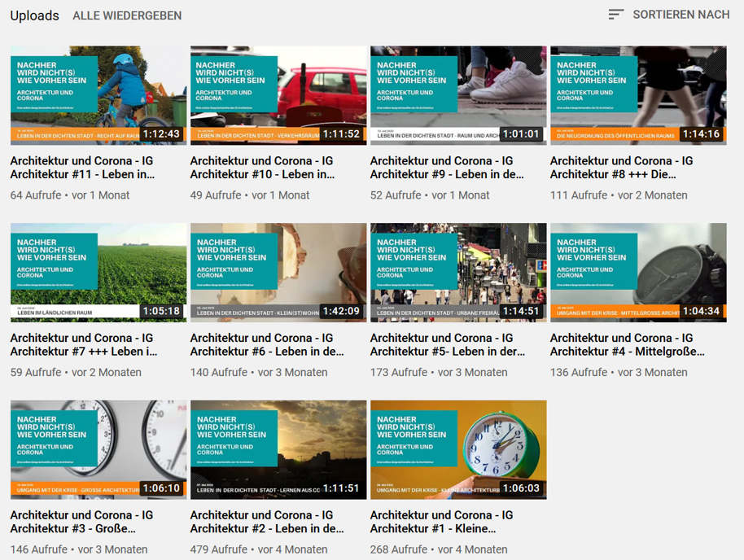Open the crowded street thumbnail of Architektur #5
744x560 pixels.
[458, 273]
